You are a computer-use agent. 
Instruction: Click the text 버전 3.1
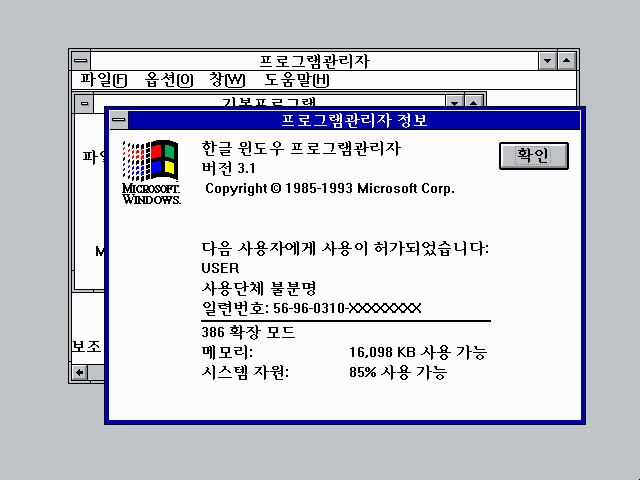tap(229, 168)
